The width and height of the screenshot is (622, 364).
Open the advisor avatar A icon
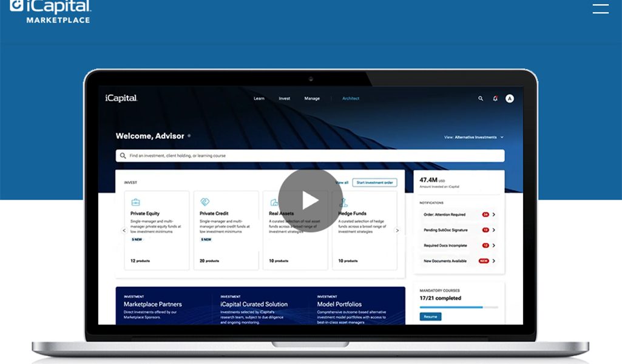(509, 98)
